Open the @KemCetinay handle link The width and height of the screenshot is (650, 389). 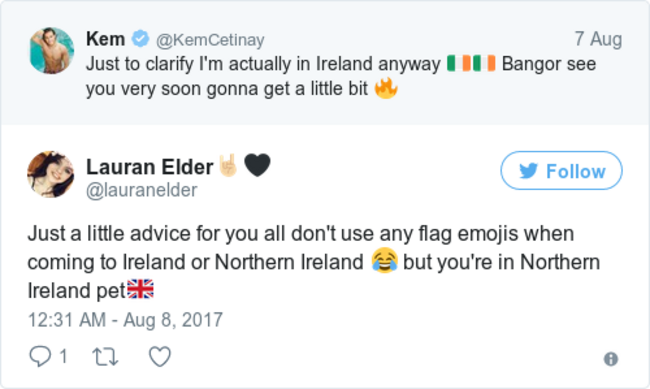210,40
